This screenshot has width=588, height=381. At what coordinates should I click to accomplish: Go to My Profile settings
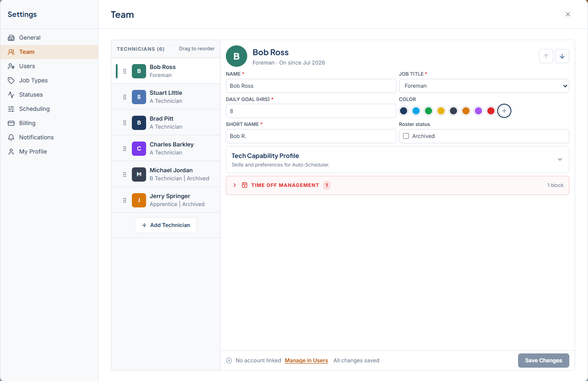pos(49,152)
